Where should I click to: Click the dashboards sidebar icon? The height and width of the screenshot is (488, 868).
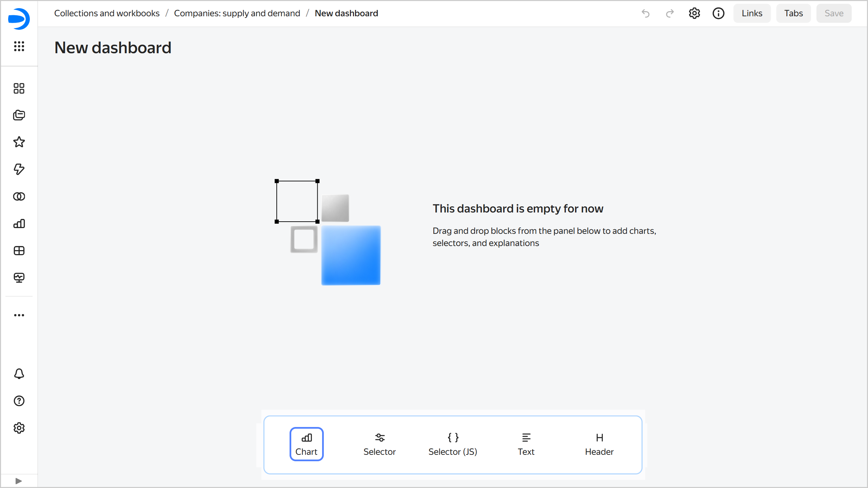[x=19, y=88]
